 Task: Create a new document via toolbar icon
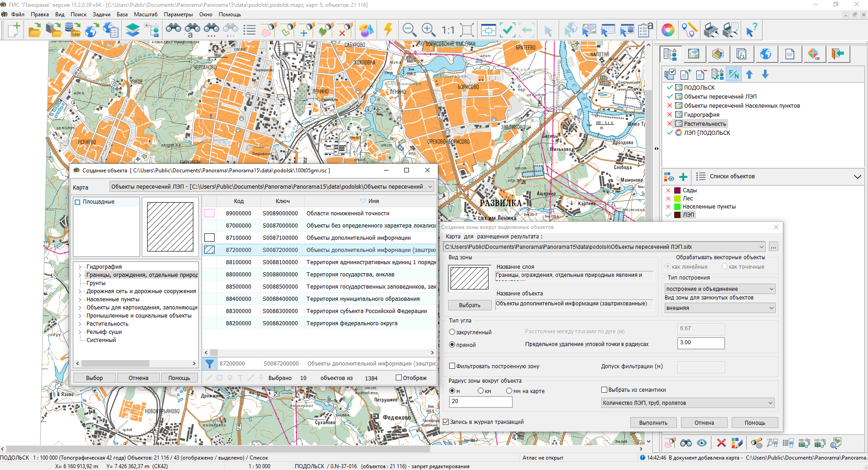click(14, 30)
